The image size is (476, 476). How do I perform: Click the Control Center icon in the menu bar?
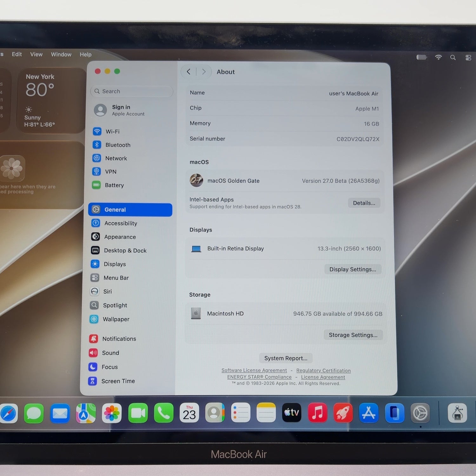468,58
